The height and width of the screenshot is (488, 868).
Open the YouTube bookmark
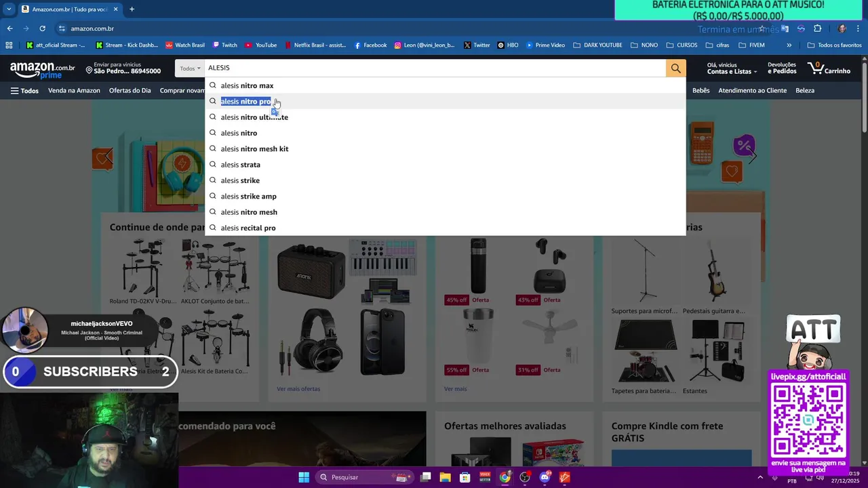click(261, 45)
